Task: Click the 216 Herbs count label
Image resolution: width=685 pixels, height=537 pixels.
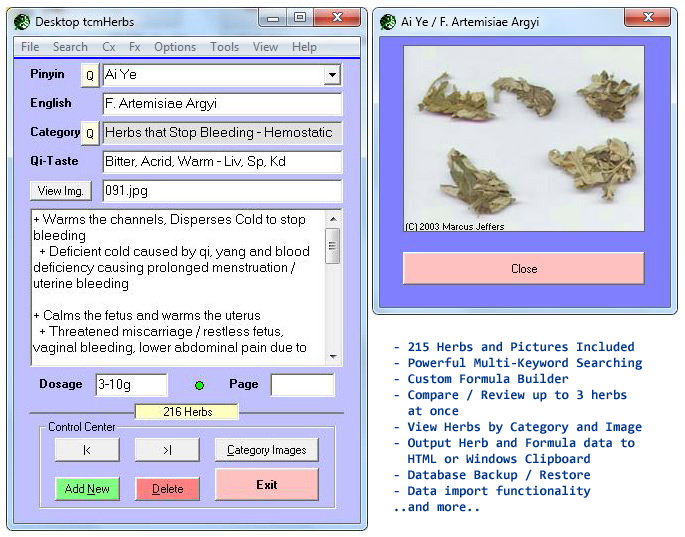Action: [x=187, y=412]
